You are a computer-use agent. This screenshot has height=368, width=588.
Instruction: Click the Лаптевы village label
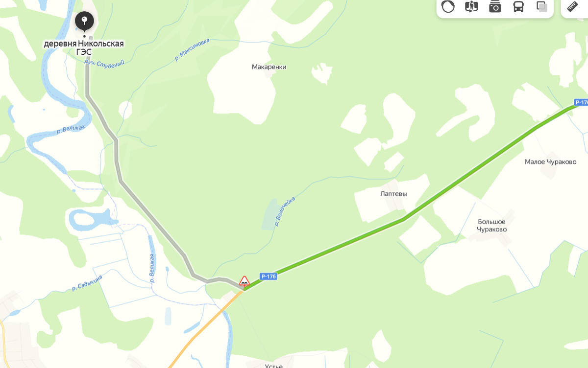(393, 193)
